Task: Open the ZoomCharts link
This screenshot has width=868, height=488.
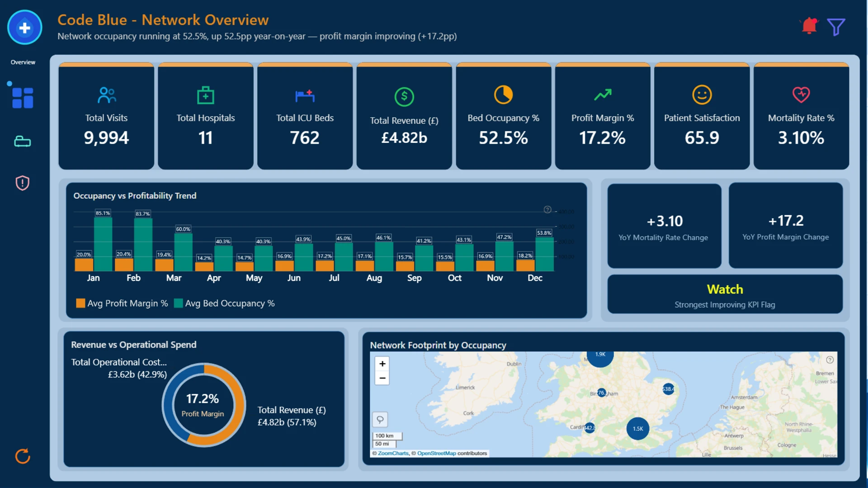Action: 393,453
